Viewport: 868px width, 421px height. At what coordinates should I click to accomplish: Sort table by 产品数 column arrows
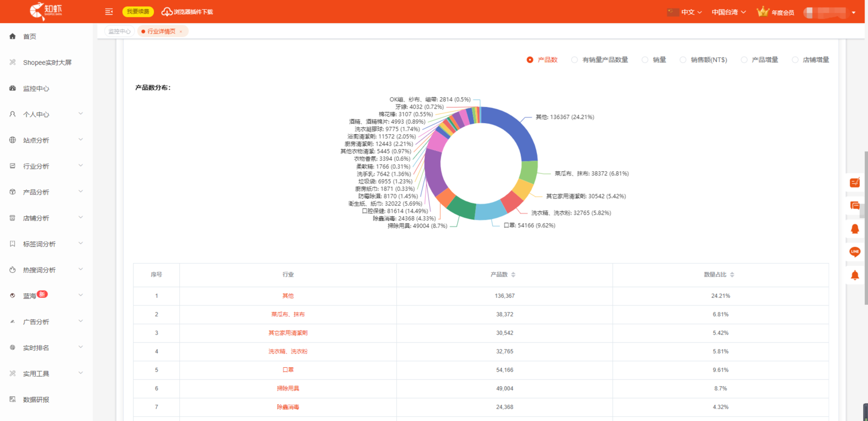(x=513, y=275)
